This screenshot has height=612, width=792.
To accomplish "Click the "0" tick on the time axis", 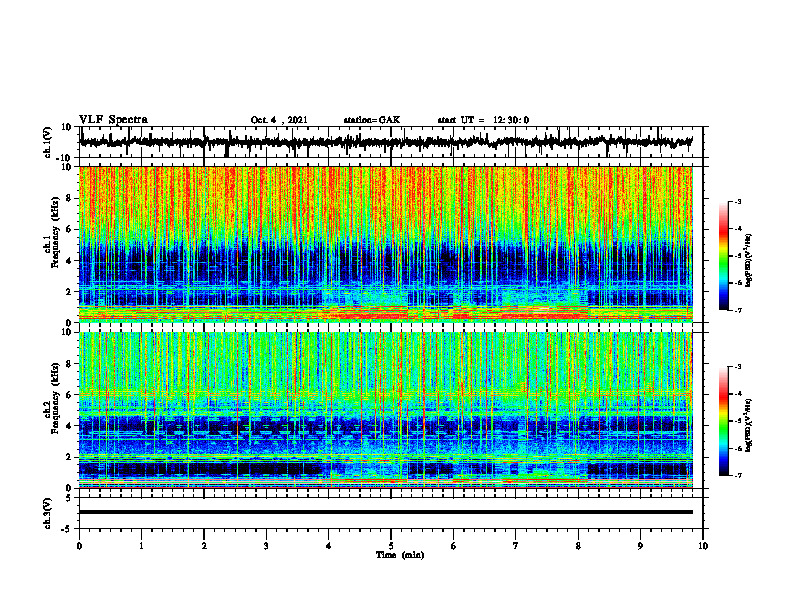I will pos(79,546).
